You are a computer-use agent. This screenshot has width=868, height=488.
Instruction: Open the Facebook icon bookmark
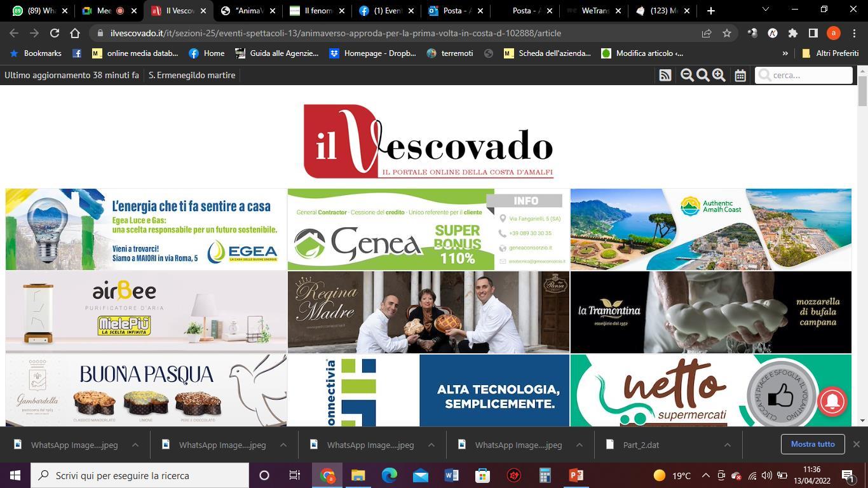click(77, 53)
